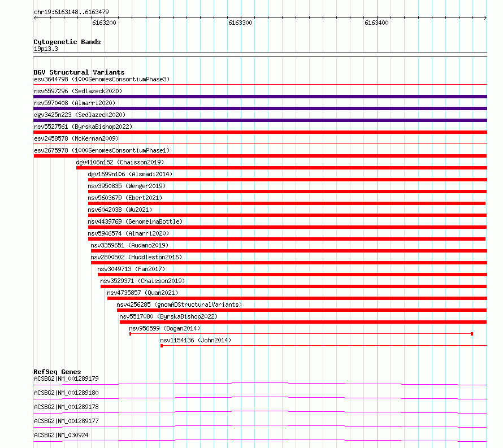Click red bar under nsv3359651

pos(289,251)
